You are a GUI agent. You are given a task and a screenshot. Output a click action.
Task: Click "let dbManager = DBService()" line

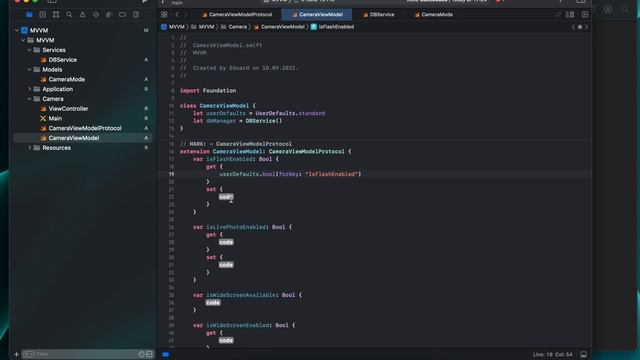click(238, 121)
